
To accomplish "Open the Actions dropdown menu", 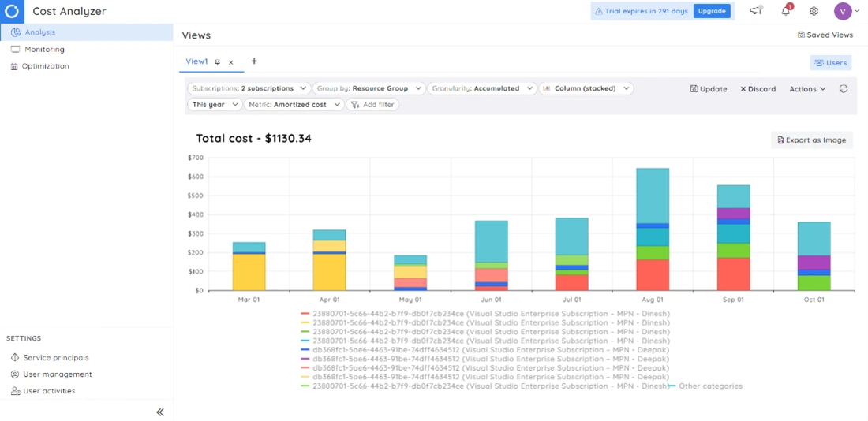I will (x=807, y=89).
